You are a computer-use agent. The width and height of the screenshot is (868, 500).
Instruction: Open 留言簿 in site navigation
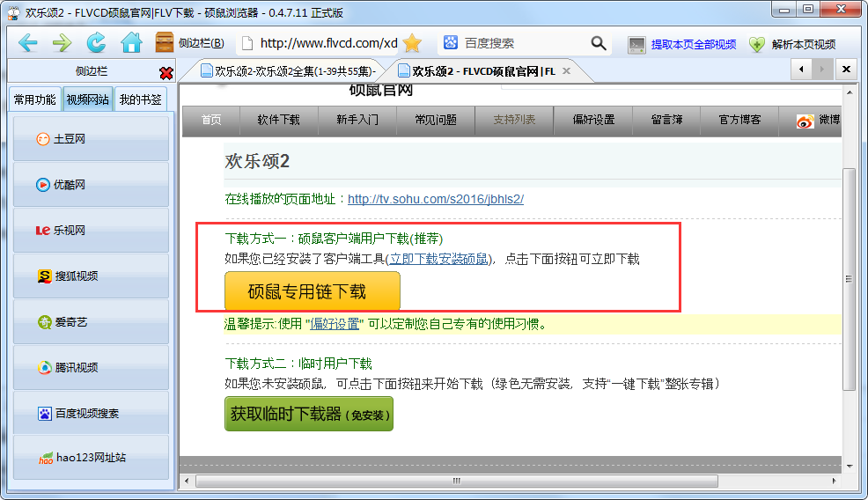(x=666, y=120)
